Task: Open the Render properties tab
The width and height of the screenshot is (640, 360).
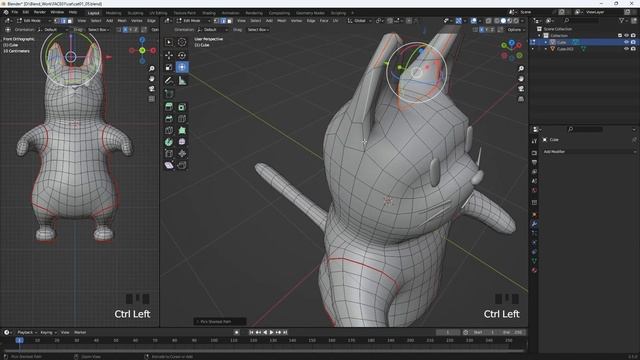Action: (534, 153)
